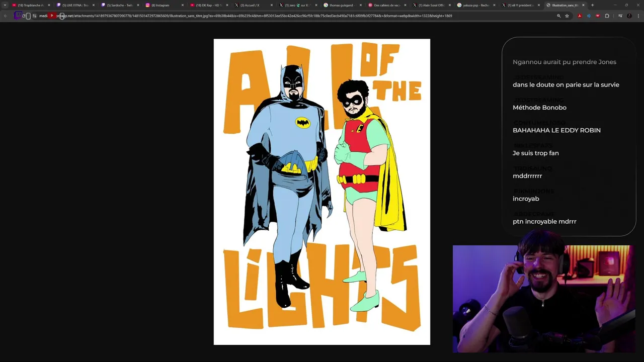Click chat message 'dans le doute on parie sur la survie'
The image size is (644, 362).
[566, 84]
